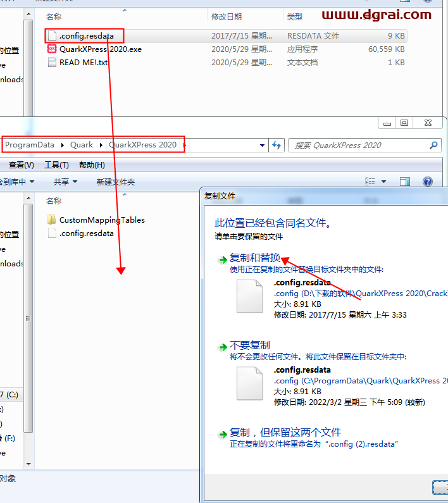Viewport: 448px width, 503px height.
Task: Expand arrow after QuarkXPress 2020 breadcrumb
Action: (x=185, y=146)
